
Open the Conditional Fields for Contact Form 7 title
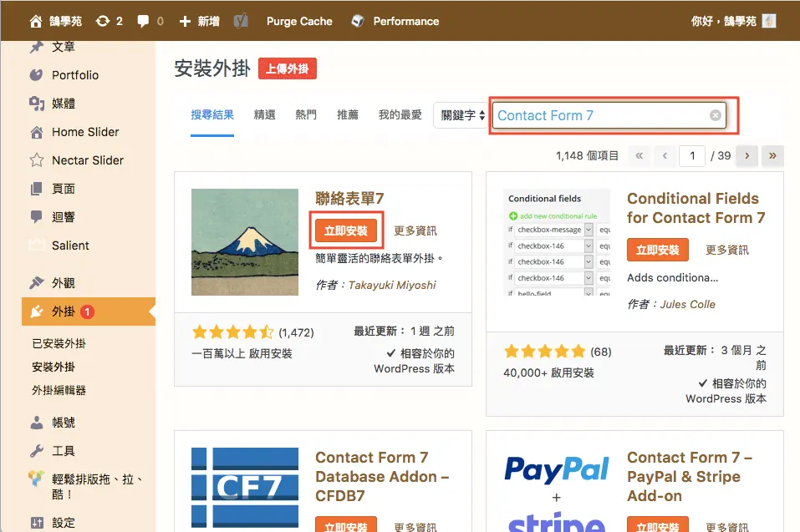coord(696,208)
